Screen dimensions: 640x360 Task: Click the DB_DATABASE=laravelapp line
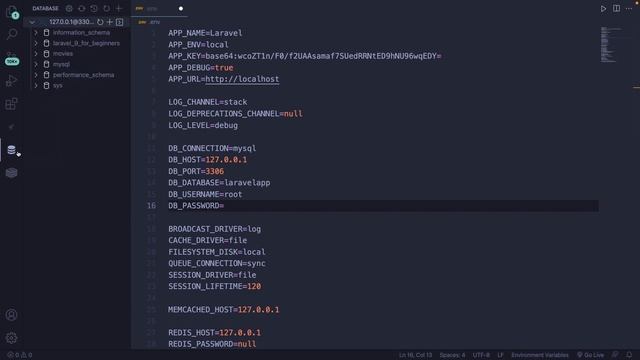(219, 183)
